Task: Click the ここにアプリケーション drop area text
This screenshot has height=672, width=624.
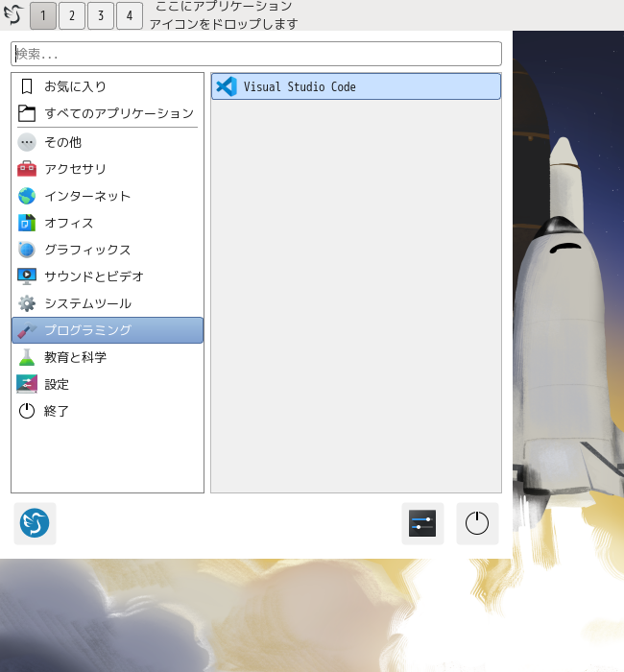Action: (224, 15)
